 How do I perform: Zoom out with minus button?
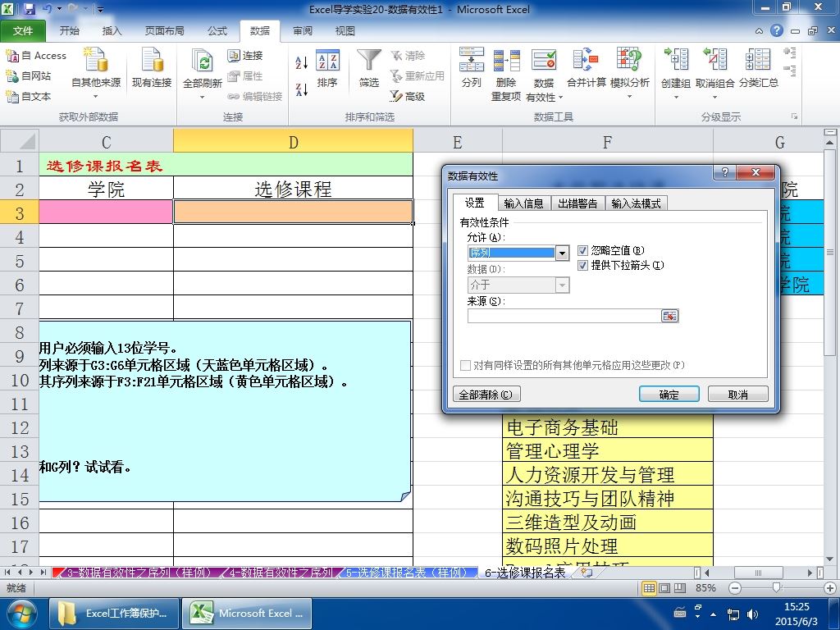tap(735, 588)
